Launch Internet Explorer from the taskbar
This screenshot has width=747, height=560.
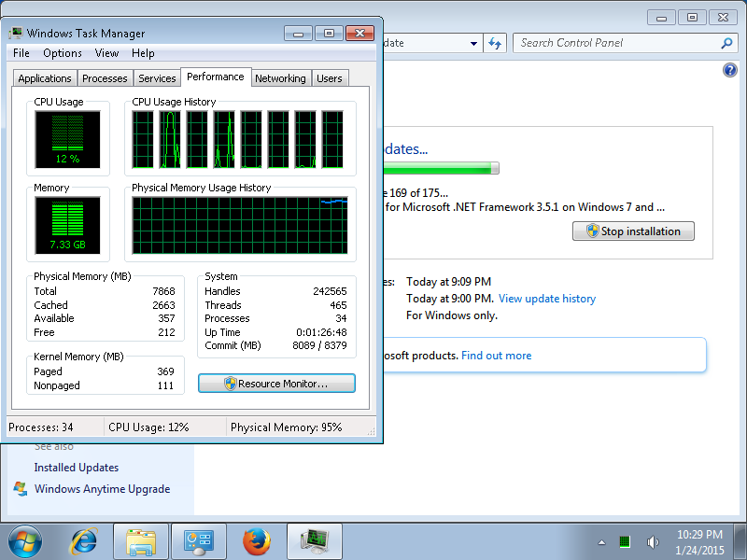tap(84, 541)
